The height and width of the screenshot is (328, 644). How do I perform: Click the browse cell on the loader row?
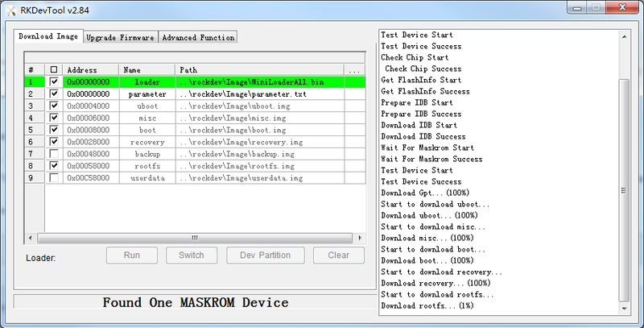(x=354, y=81)
